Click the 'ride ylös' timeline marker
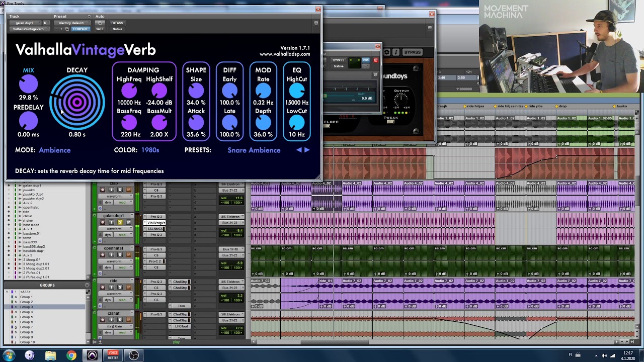 (x=534, y=106)
